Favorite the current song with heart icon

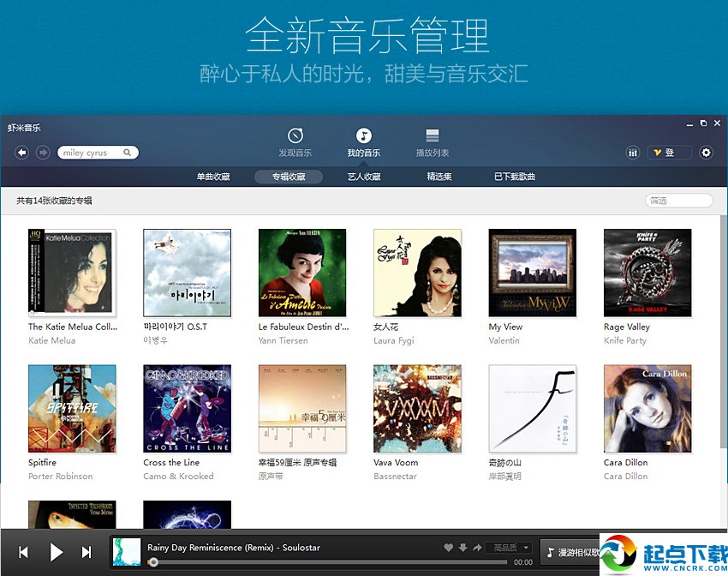[449, 548]
